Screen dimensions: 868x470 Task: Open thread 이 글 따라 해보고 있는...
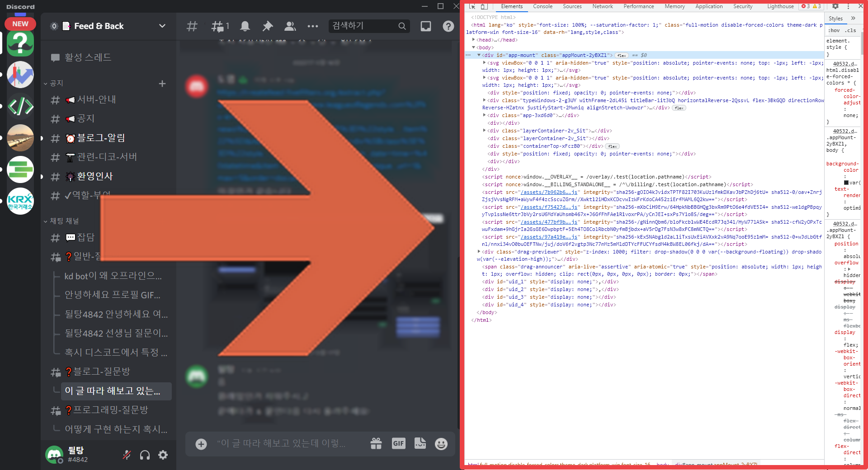[x=116, y=391]
